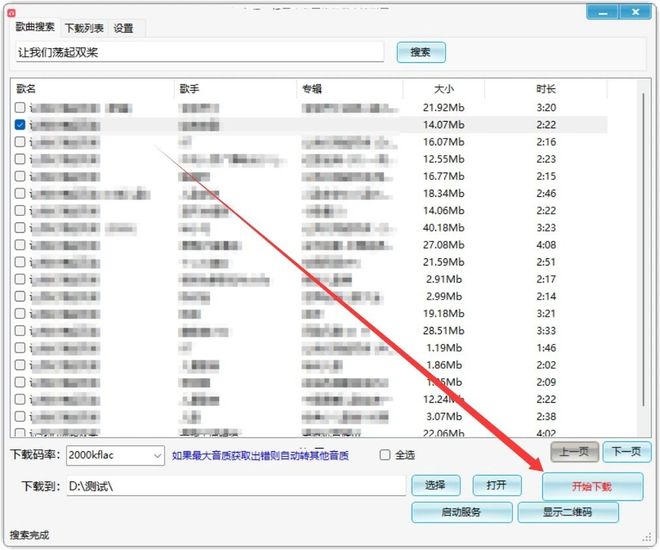
Task: Switch to the 歌曲搜索 tab
Action: [x=35, y=27]
